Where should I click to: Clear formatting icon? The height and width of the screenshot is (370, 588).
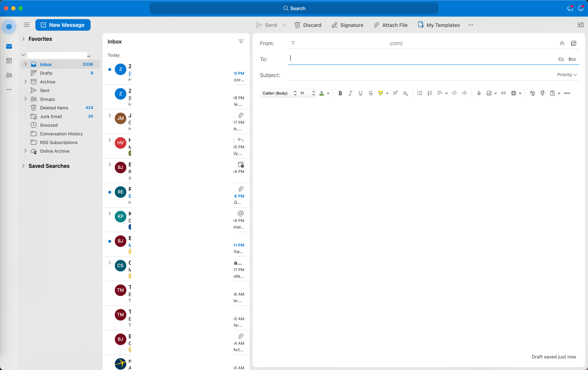click(x=532, y=93)
